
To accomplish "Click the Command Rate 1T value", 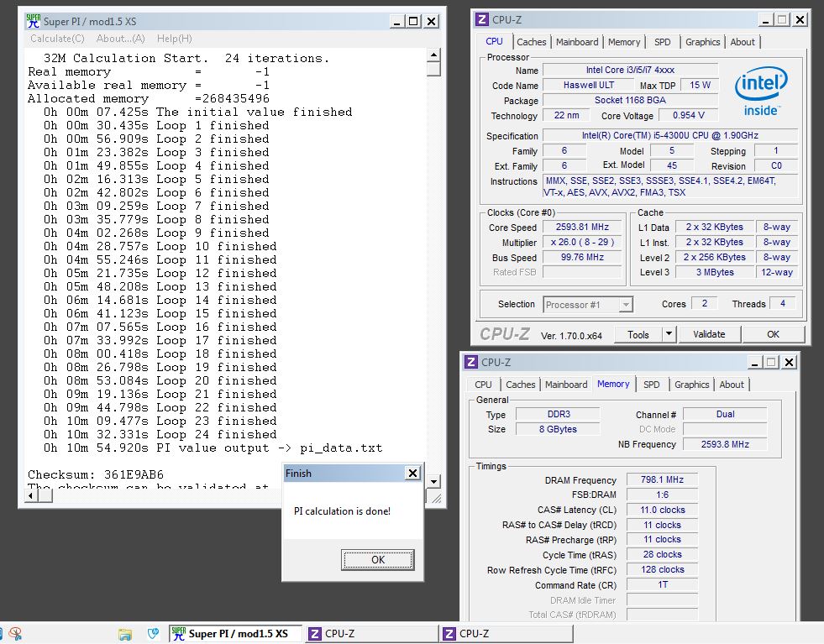I will [x=662, y=584].
